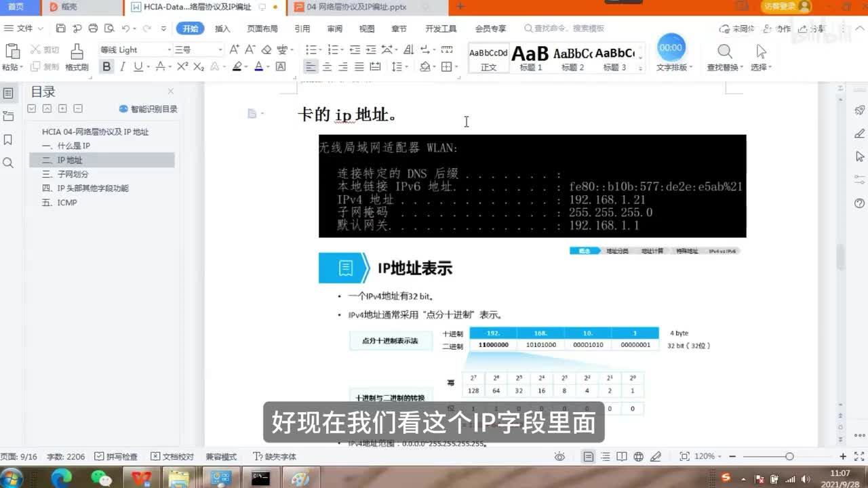The width and height of the screenshot is (868, 488).
Task: Toggle 文档校对 in status bar
Action: pyautogui.click(x=172, y=457)
